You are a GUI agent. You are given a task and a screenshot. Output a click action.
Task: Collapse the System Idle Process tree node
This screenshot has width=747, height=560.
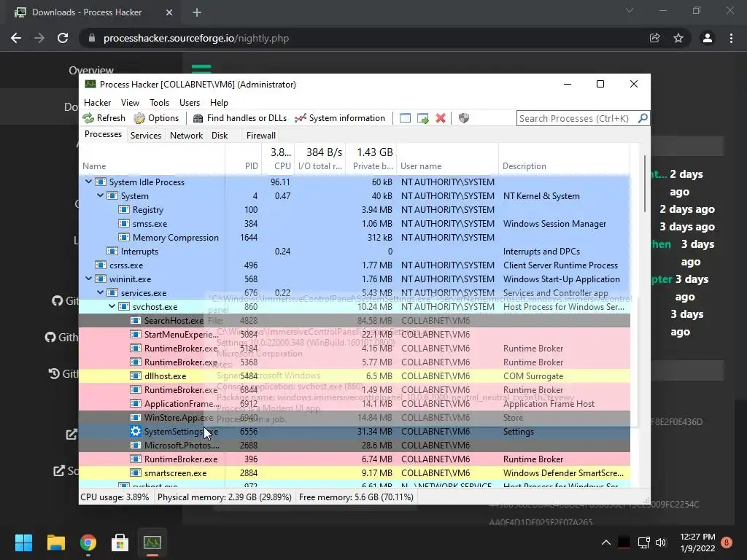tap(88, 182)
